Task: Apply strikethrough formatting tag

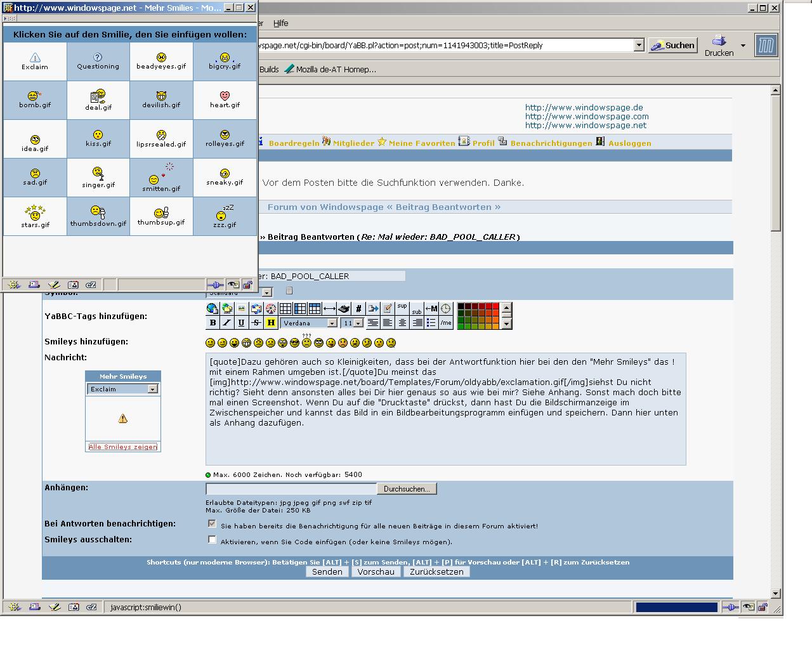Action: click(x=256, y=323)
